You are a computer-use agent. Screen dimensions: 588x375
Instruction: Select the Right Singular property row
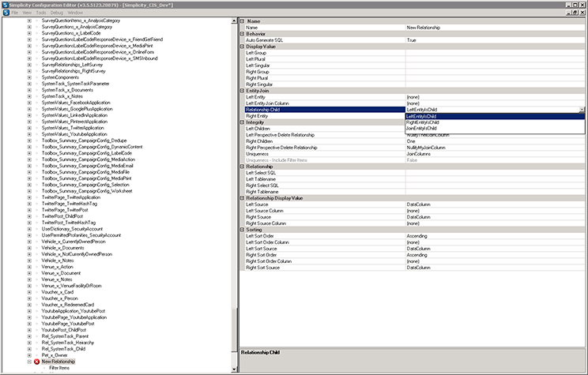(x=415, y=84)
